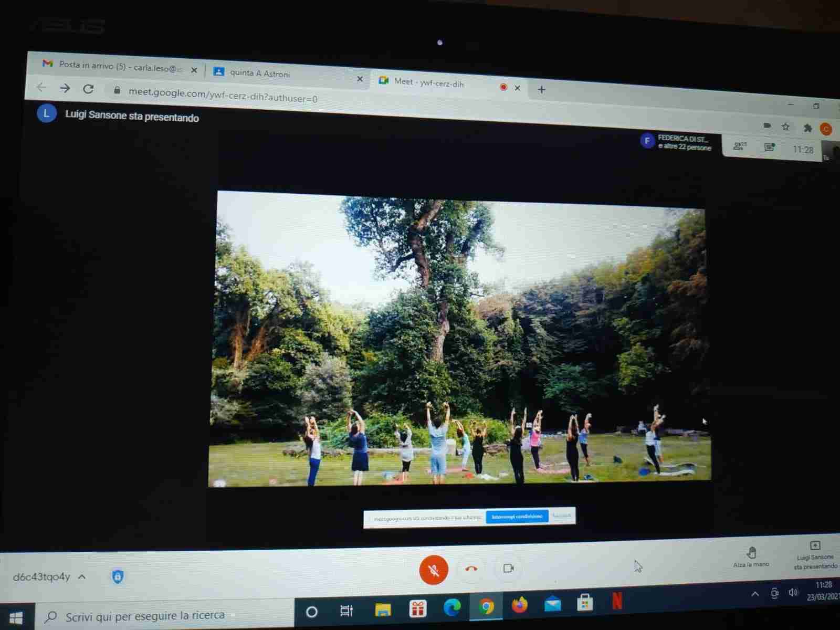Click the Interrompi condivisione button
840x630 pixels.
517,517
